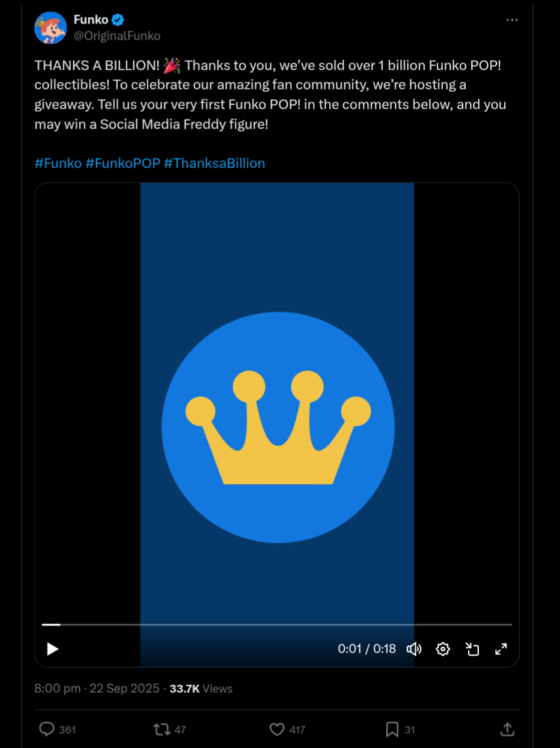560x748 pixels.
Task: Seek on the video progress bar
Action: [x=276, y=625]
